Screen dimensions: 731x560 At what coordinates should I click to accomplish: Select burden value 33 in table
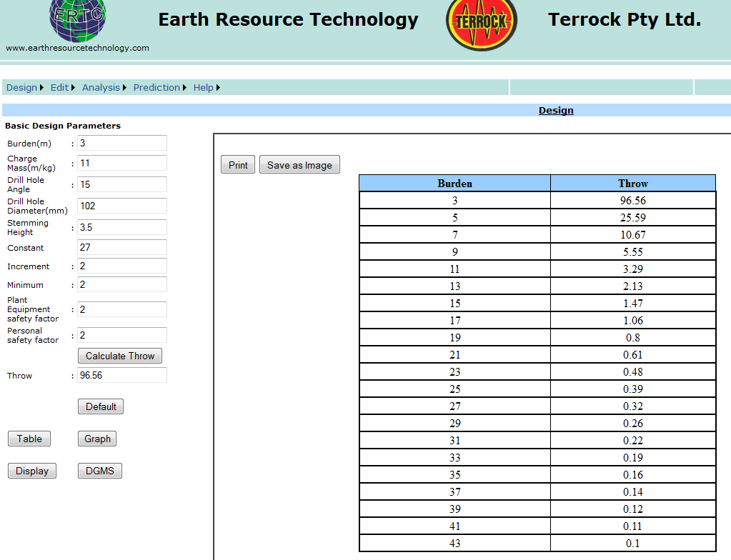pos(454,458)
